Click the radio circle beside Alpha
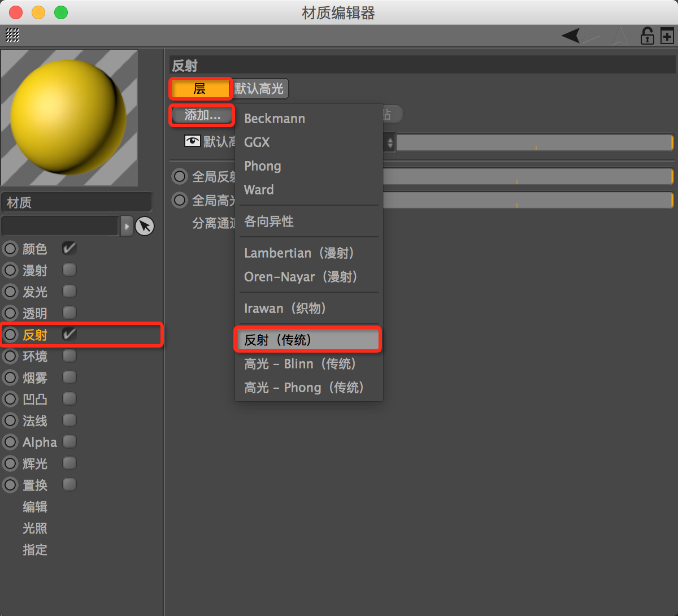The width and height of the screenshot is (678, 616). point(11,442)
